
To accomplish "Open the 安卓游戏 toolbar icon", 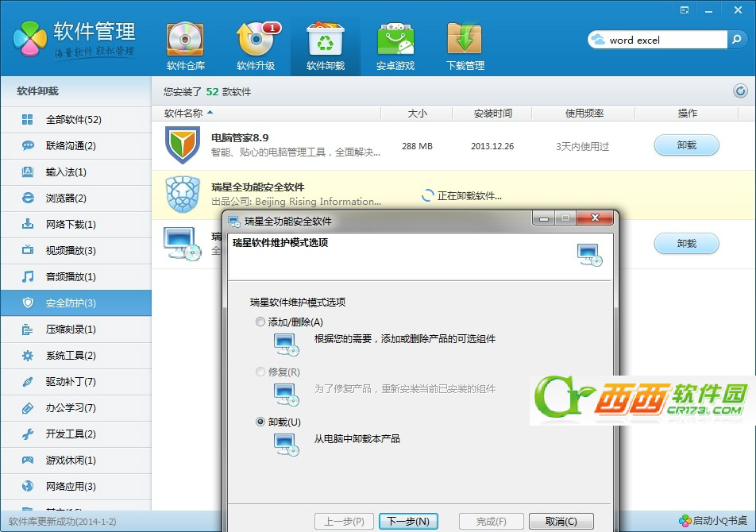I will (x=395, y=44).
